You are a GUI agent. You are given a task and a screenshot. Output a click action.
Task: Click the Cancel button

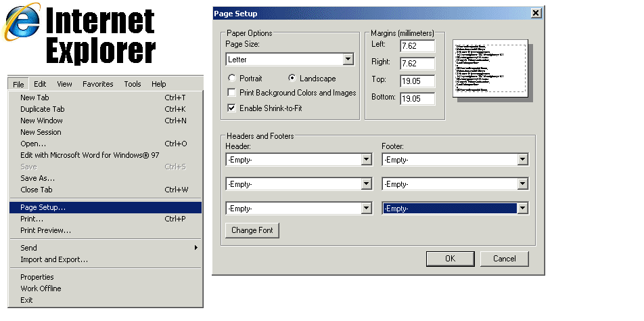[x=504, y=259]
